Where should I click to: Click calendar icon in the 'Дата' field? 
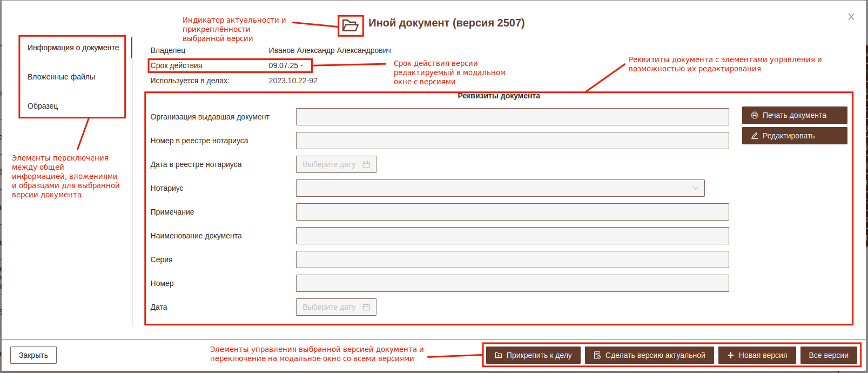point(366,307)
